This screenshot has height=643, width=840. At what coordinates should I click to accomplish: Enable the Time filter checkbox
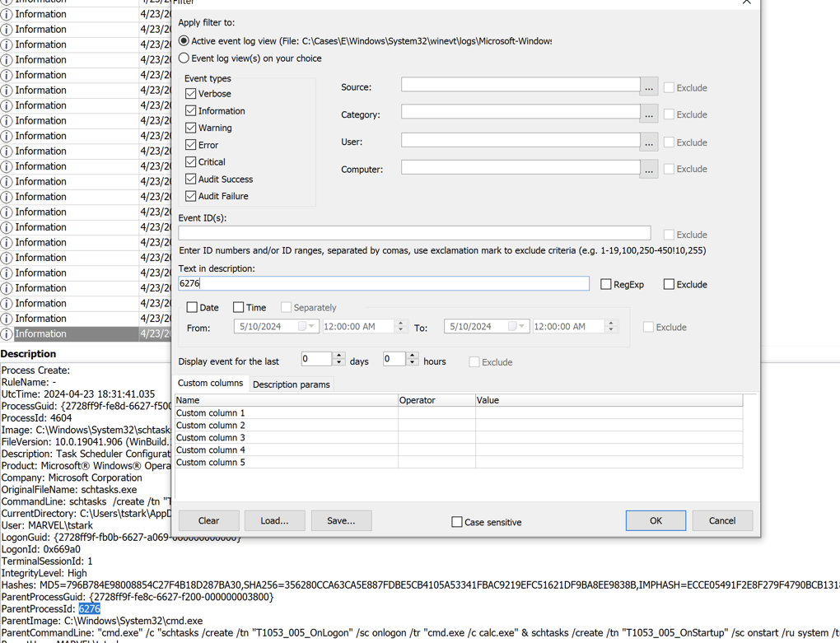point(238,307)
